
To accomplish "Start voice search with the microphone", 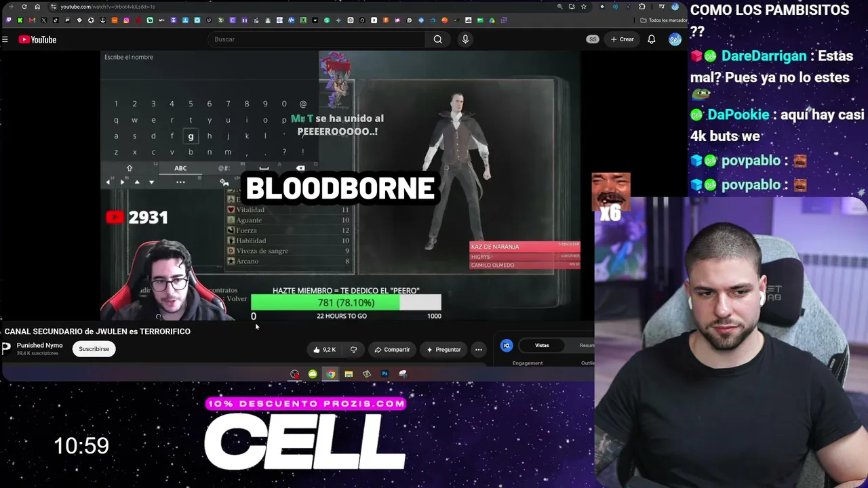I will tap(465, 39).
